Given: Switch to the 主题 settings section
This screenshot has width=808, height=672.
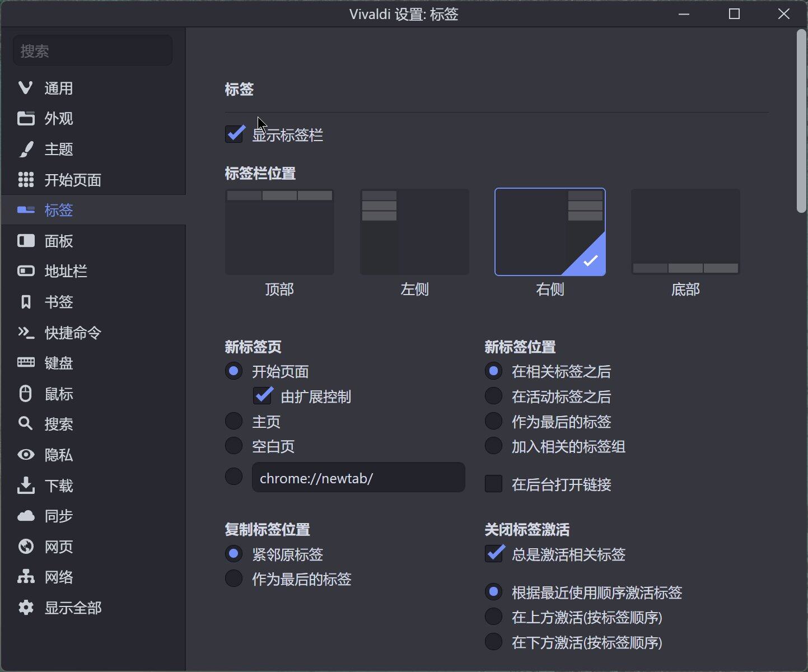Looking at the screenshot, I should (93, 149).
